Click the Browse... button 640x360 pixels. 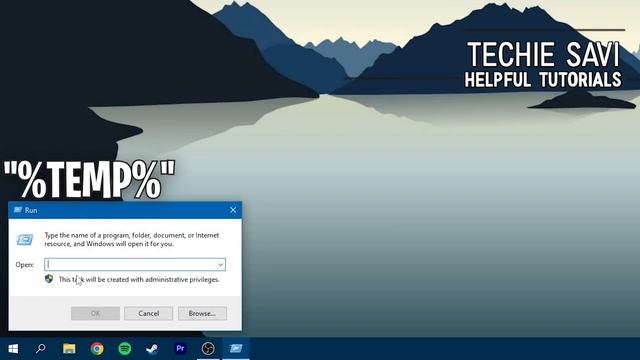coord(202,313)
